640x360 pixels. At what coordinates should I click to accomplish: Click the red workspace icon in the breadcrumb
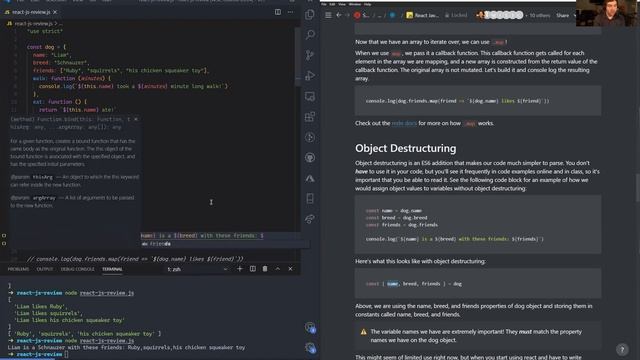point(357,16)
